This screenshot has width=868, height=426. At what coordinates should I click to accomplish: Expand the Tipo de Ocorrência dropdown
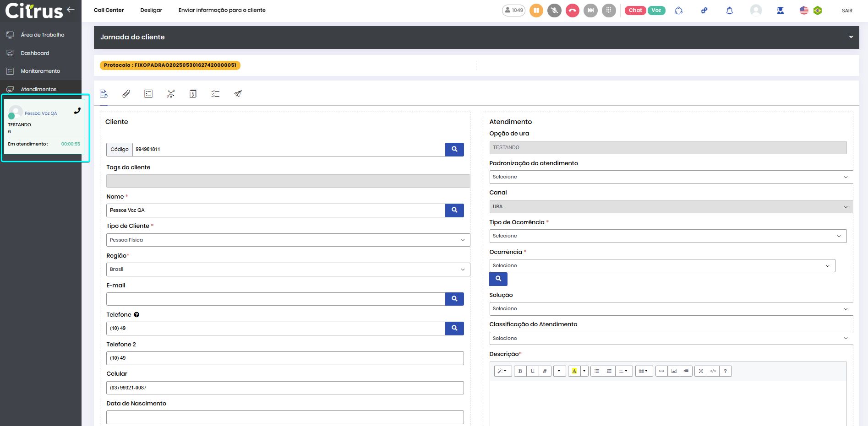667,236
